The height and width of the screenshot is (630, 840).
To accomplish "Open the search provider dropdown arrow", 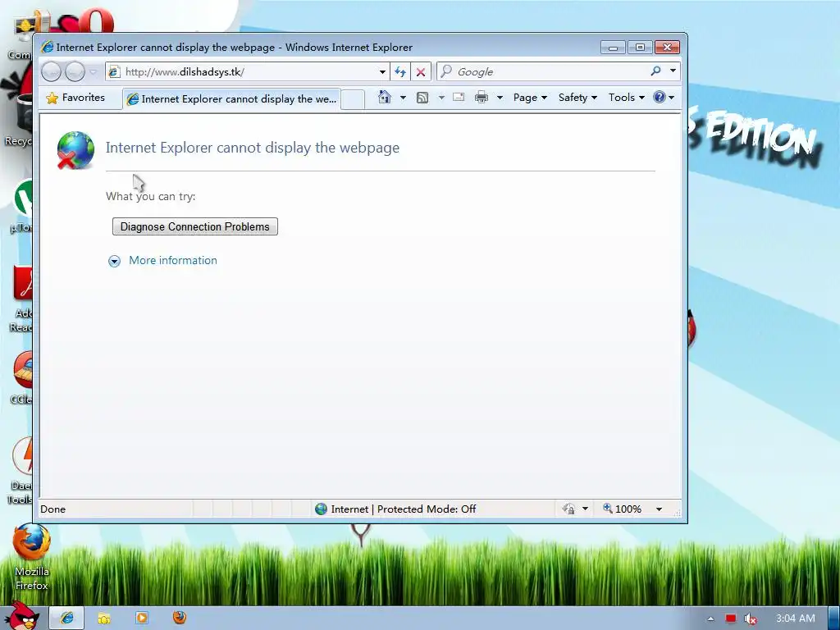I will point(673,71).
